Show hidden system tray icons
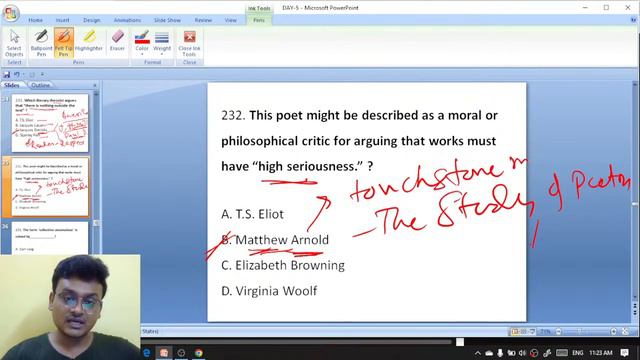 point(478,353)
